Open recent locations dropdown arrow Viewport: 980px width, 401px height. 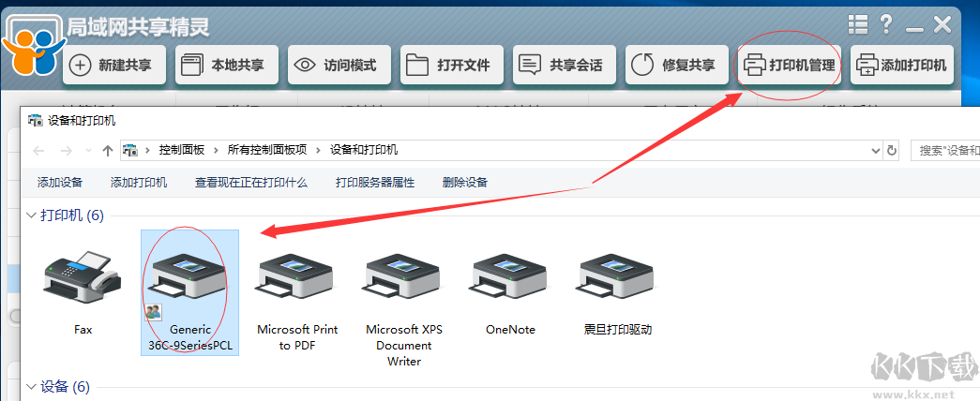[88, 151]
